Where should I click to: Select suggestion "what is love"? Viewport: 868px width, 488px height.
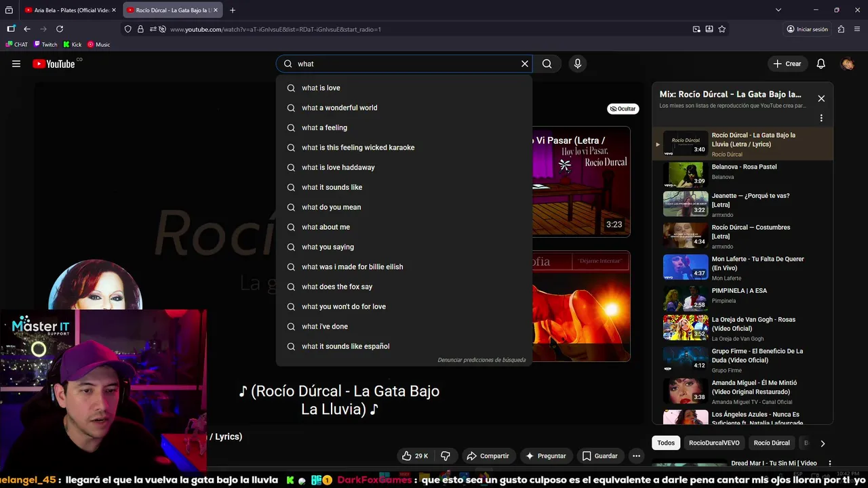tap(404, 88)
